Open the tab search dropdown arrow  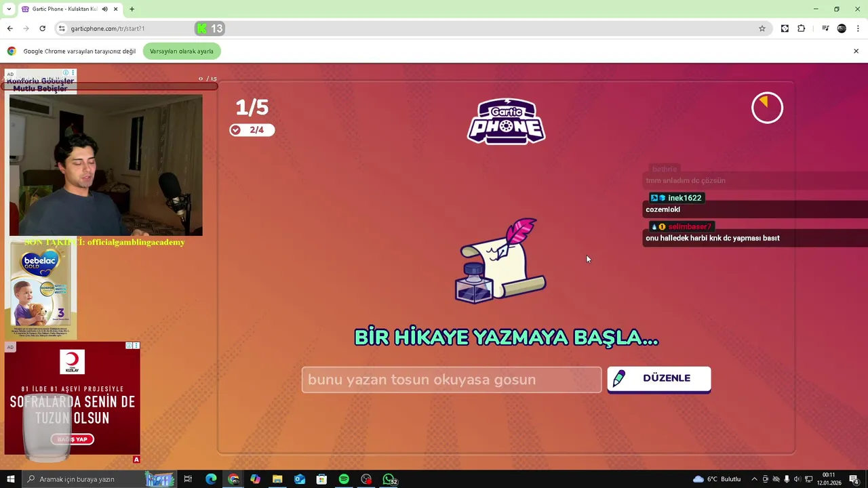(9, 9)
